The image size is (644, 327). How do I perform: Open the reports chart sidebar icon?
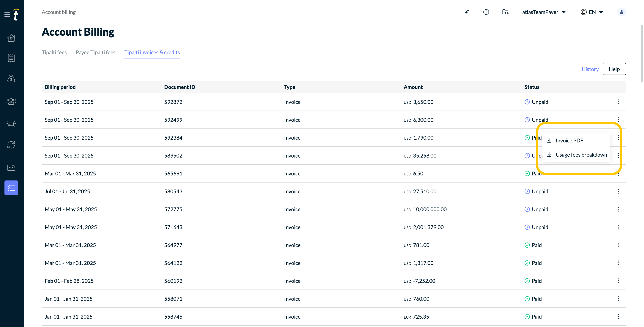(x=11, y=168)
